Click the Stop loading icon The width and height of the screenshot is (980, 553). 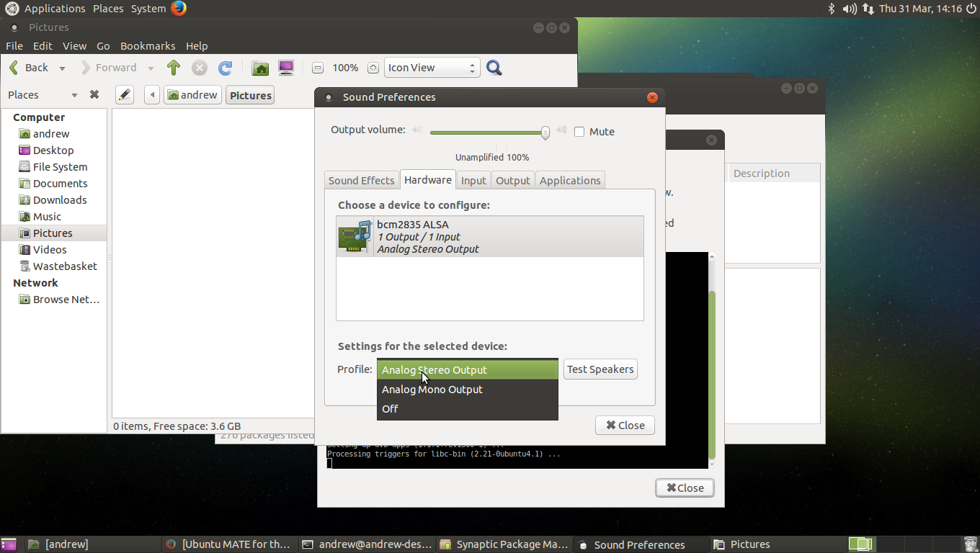(200, 68)
